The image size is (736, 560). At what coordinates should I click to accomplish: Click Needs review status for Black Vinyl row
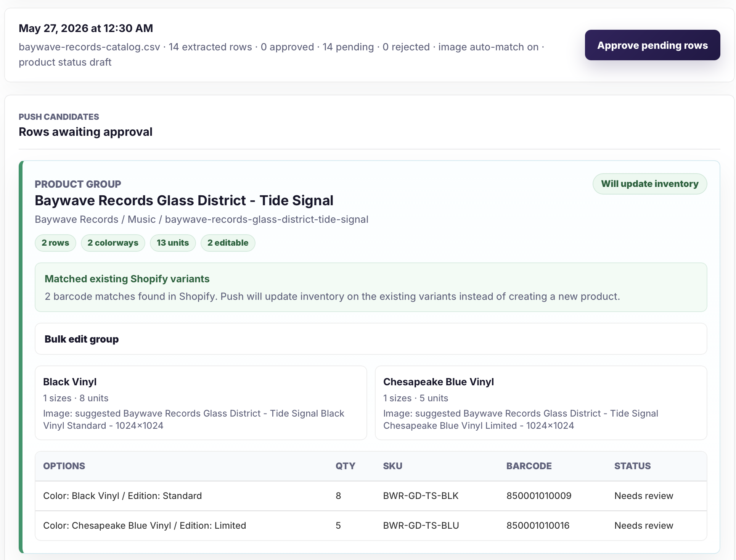644,496
